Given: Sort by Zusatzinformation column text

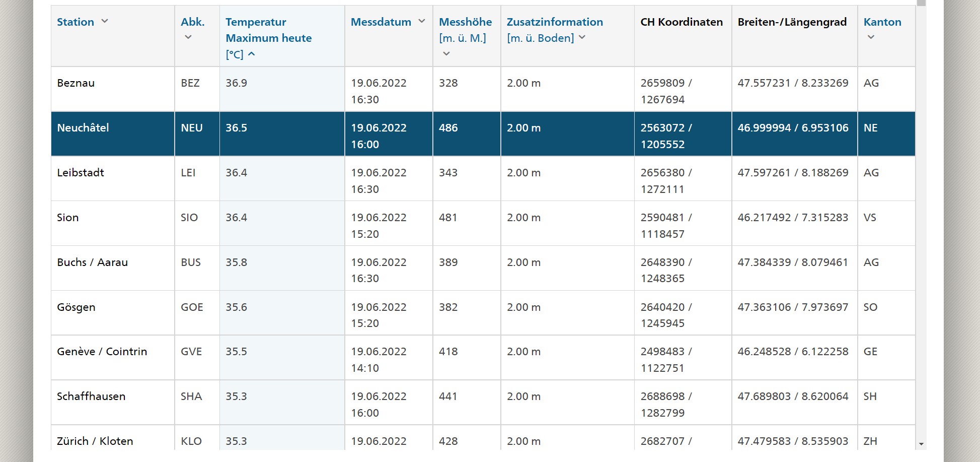Looking at the screenshot, I should [x=555, y=22].
